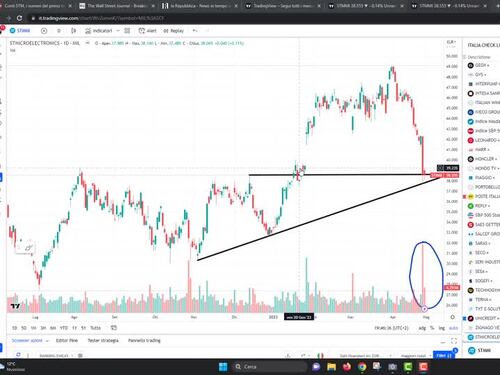
Task: Expand the Indicatori favorites dropdown arrow
Action: click(118, 31)
